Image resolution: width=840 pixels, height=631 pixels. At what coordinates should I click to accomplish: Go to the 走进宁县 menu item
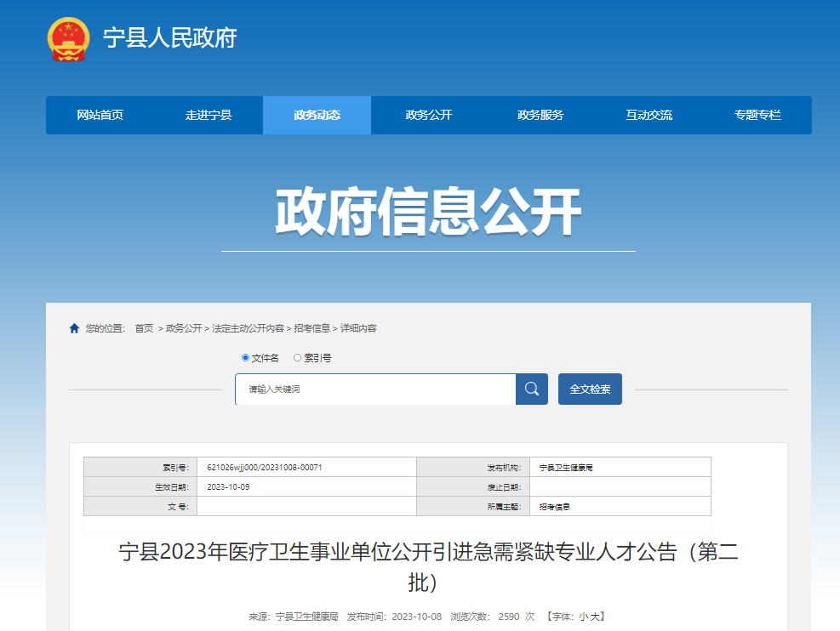(209, 115)
